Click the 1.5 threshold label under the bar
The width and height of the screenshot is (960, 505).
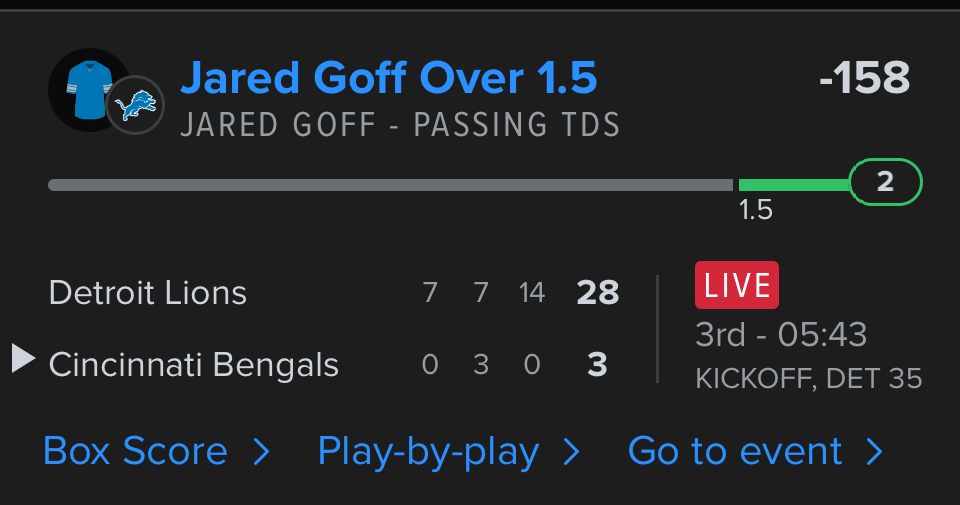(756, 211)
